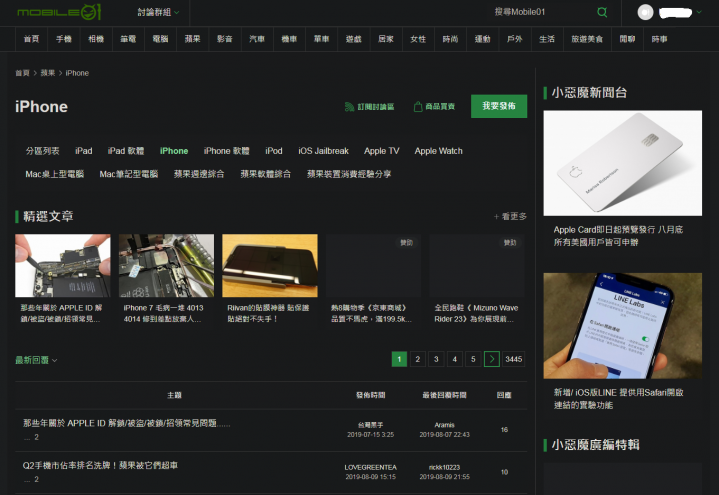Image resolution: width=719 pixels, height=495 pixels.
Task: Click 蘋果 in the breadcrumb
Action: pyautogui.click(x=48, y=73)
